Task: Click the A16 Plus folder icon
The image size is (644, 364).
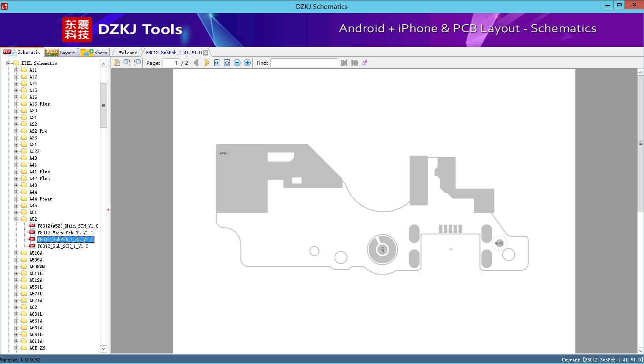Action: tap(24, 103)
